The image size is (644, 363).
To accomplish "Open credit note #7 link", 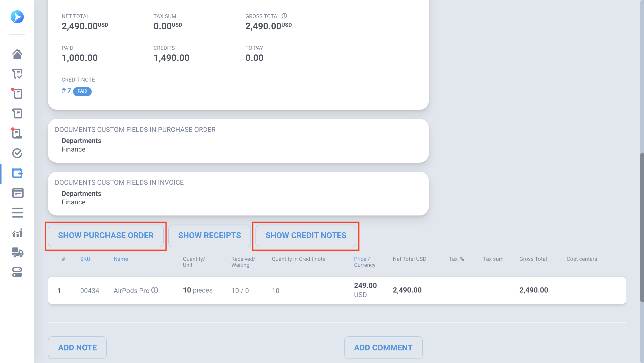I will tap(67, 90).
